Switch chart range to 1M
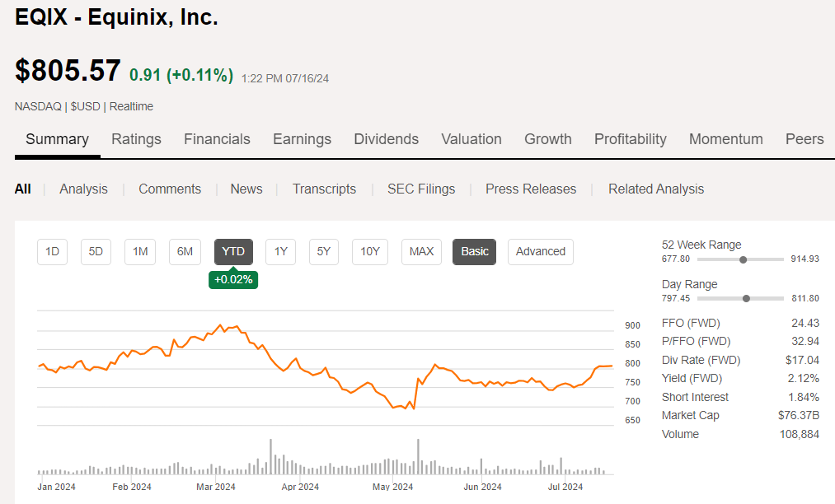The height and width of the screenshot is (504, 835). pyautogui.click(x=139, y=252)
